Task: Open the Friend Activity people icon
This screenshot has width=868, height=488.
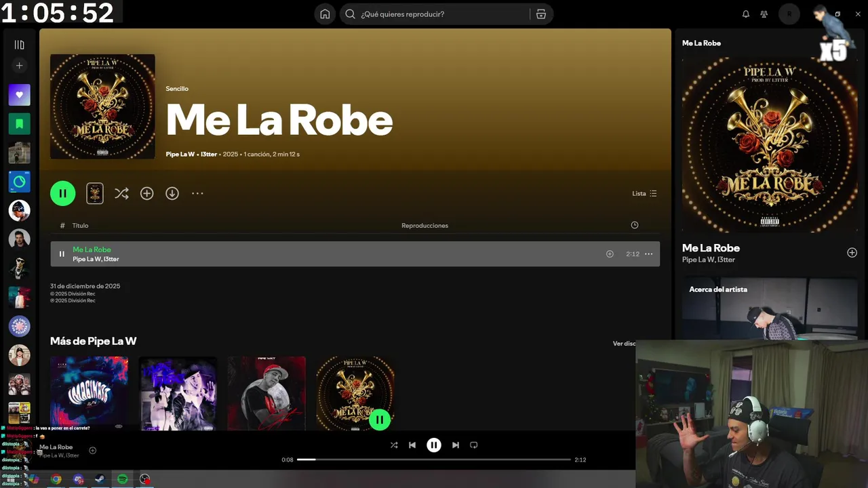Action: 764,14
